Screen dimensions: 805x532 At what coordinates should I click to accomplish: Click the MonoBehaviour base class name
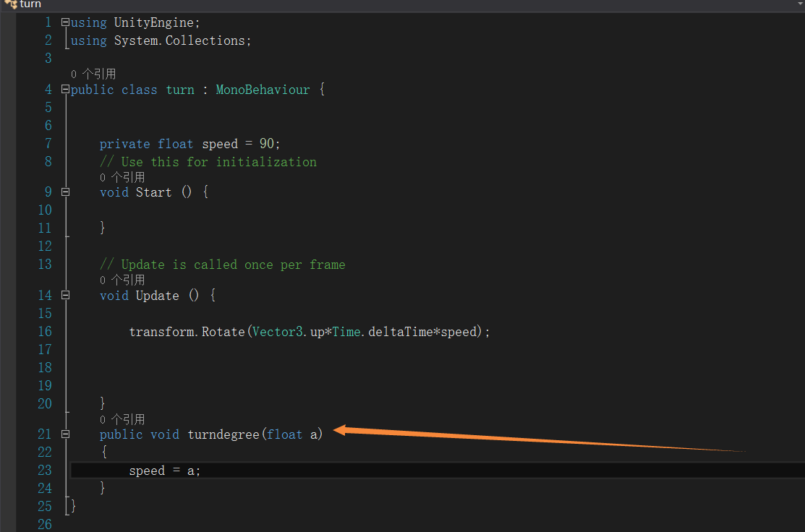tap(263, 90)
